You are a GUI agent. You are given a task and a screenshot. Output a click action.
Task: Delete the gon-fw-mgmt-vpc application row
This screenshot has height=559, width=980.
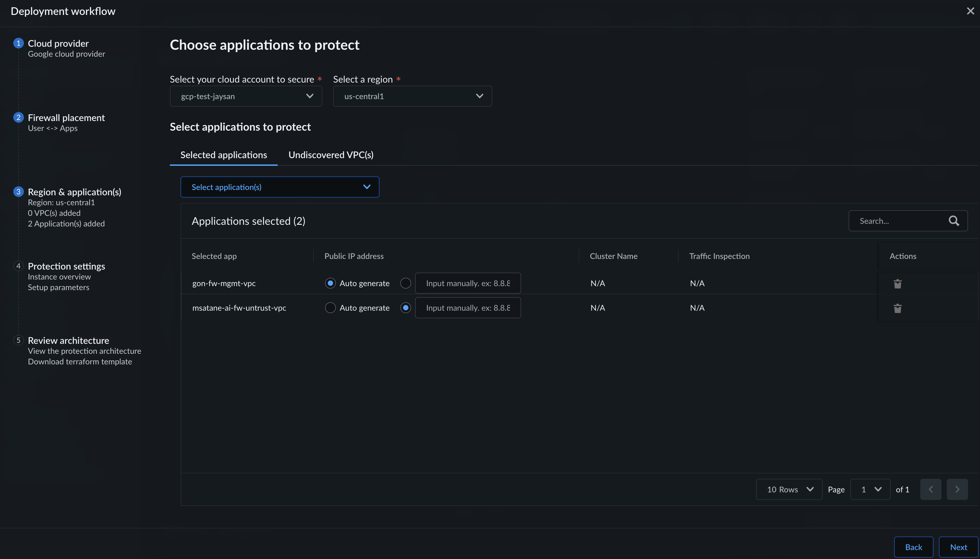(897, 284)
